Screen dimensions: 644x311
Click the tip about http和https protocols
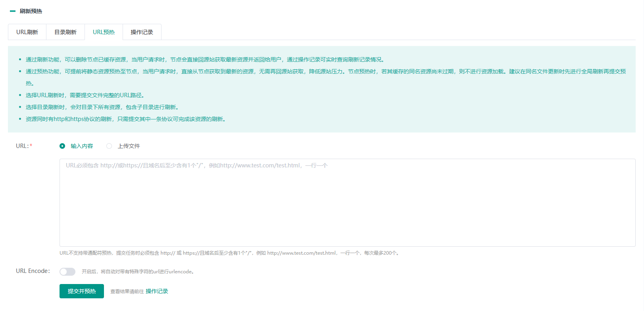pos(126,119)
